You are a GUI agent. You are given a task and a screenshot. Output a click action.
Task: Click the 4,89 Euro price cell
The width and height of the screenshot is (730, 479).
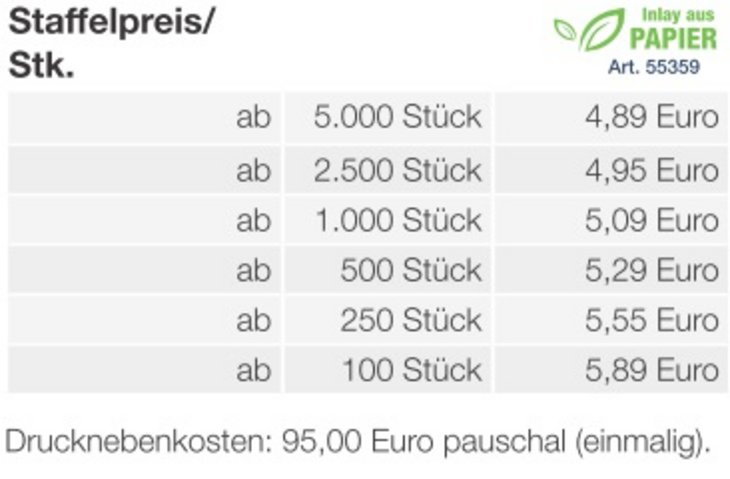(x=611, y=117)
